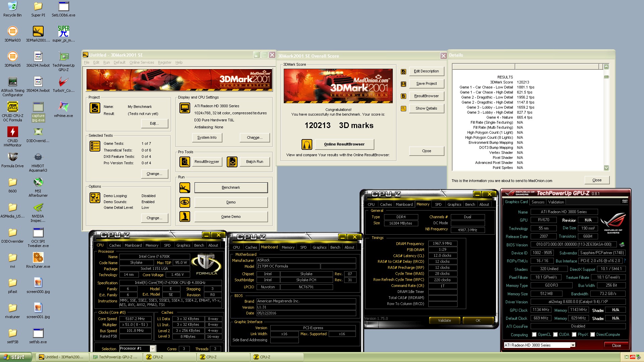This screenshot has width=644, height=362.
Task: Click the ATI tray icon in the system tray
Action: (x=633, y=357)
